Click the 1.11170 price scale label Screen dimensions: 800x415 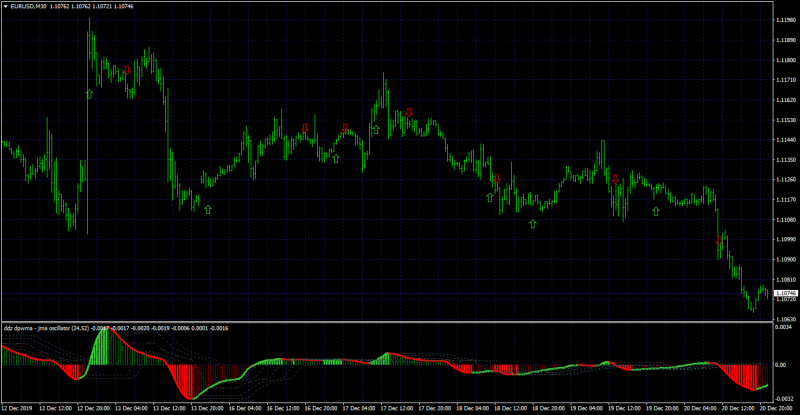coord(786,200)
